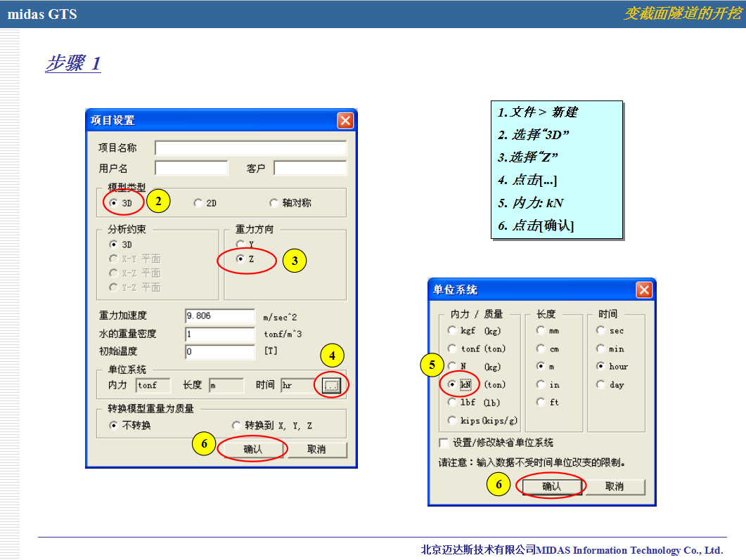746x560 pixels.
Task: Click the 项目名称 input field
Action: pyautogui.click(x=251, y=148)
